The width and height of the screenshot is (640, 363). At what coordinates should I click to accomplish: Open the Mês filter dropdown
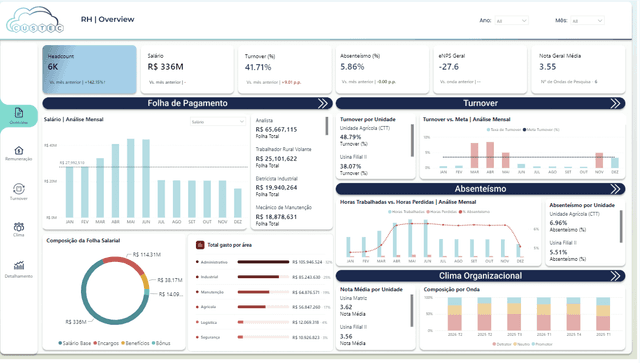[587, 20]
